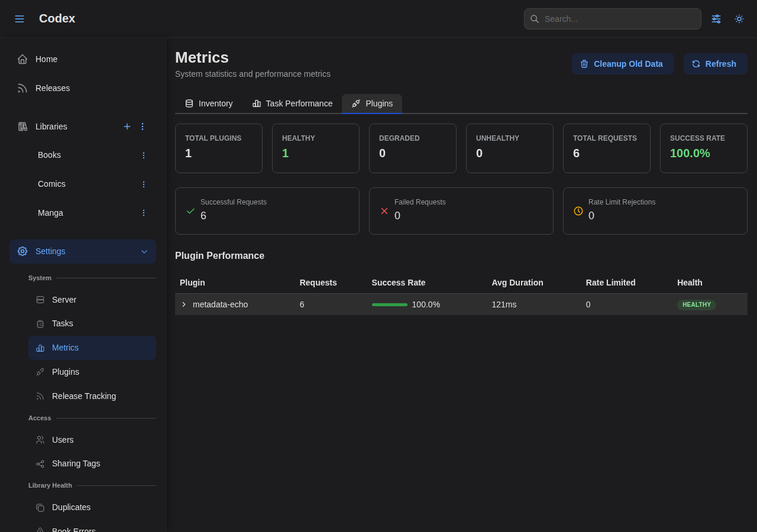This screenshot has width=757, height=532.
Task: Click the trash icon on Cleanup Old Data
Action: (584, 64)
